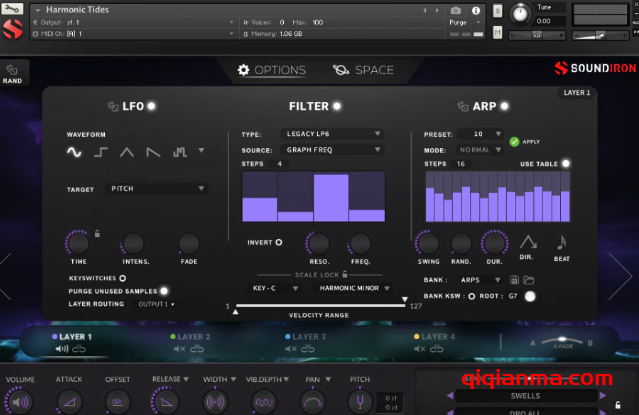Toggle the LFO power switch
Screen dimensions: 639x415
coord(151,106)
